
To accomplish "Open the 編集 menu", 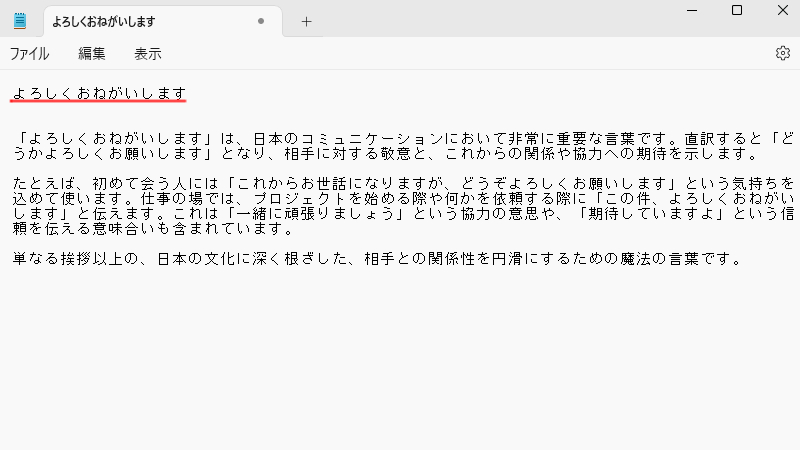I will (92, 54).
